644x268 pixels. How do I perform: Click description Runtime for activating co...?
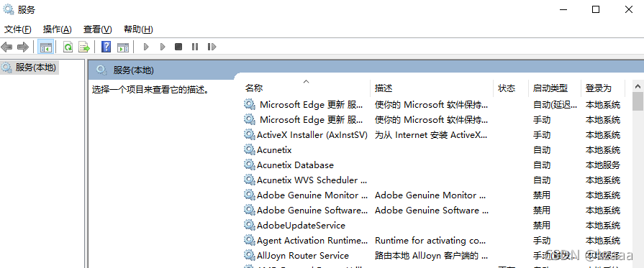pos(430,241)
